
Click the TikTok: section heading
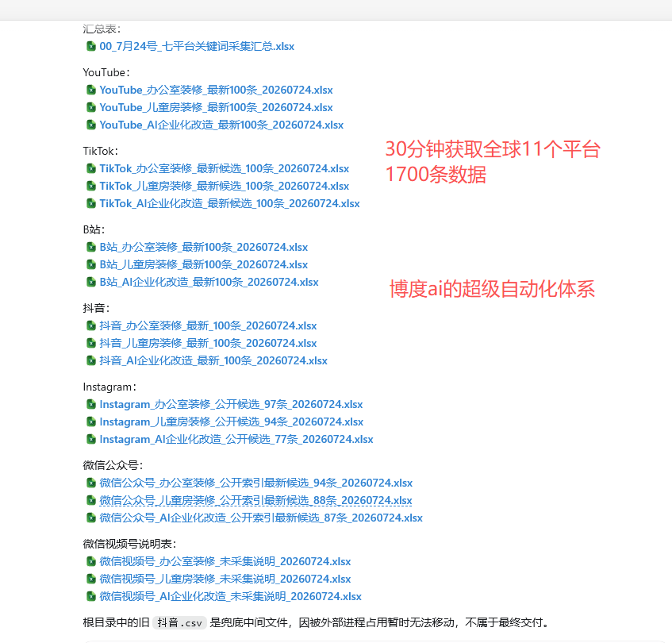coord(100,152)
